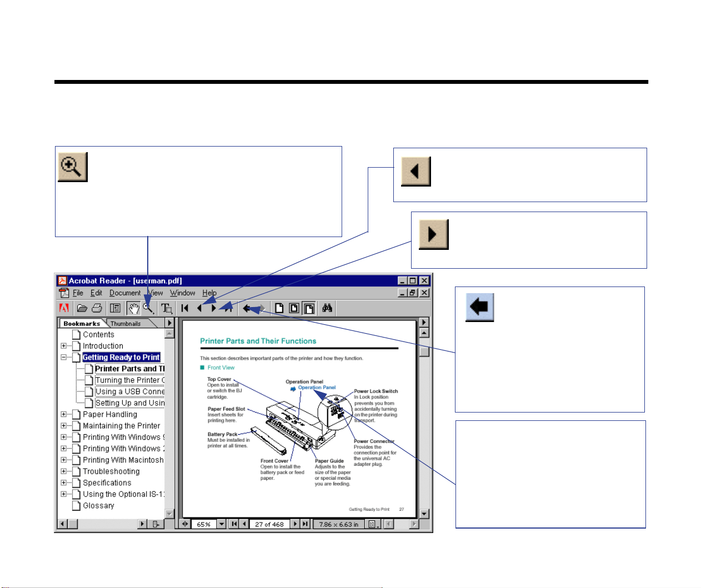Toggle the Show/Hide Navigation Pane icon

coord(116,308)
